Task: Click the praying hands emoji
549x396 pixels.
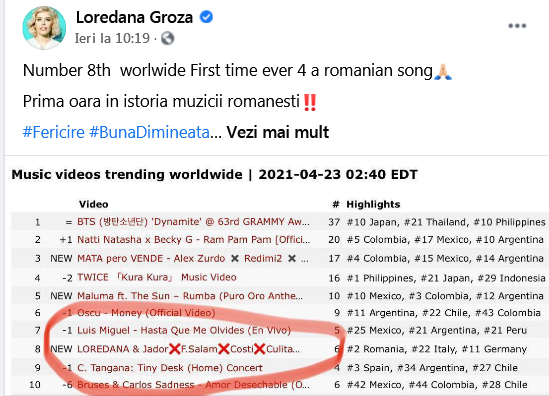Action: pos(443,71)
